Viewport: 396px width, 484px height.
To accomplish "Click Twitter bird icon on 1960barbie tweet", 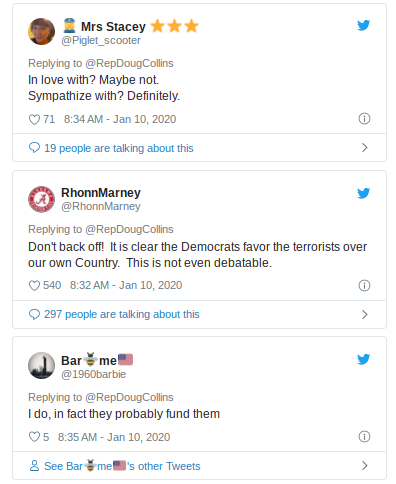I will coord(364,359).
